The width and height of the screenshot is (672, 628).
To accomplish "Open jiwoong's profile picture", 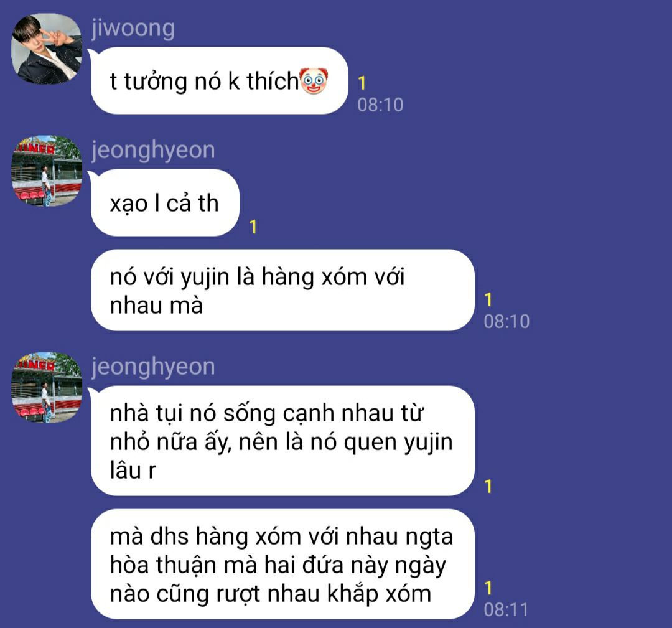I will [x=47, y=49].
